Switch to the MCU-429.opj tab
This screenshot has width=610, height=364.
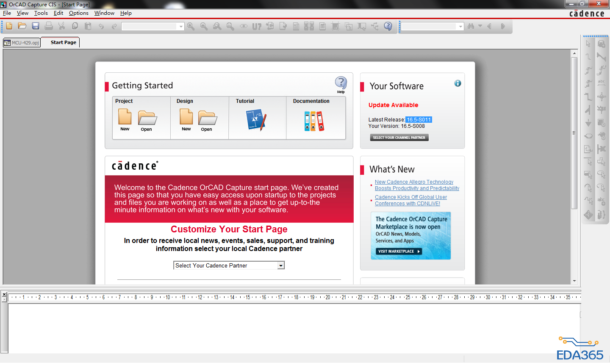coord(22,43)
